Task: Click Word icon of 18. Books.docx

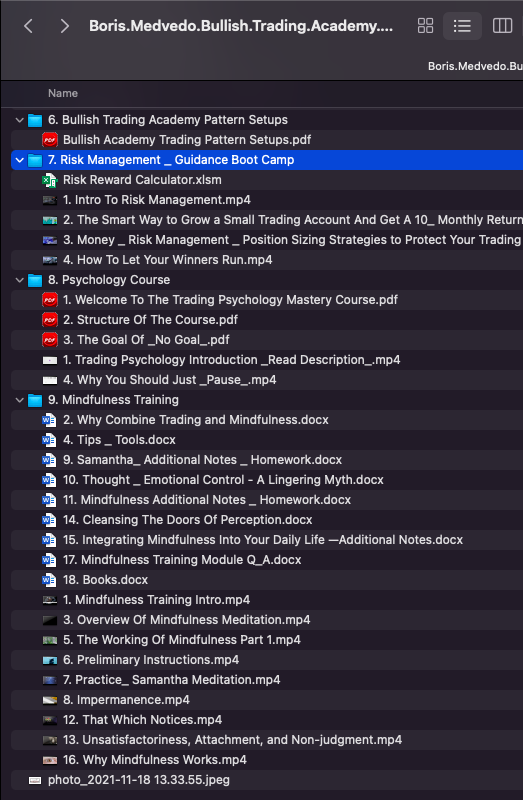Action: click(49, 580)
